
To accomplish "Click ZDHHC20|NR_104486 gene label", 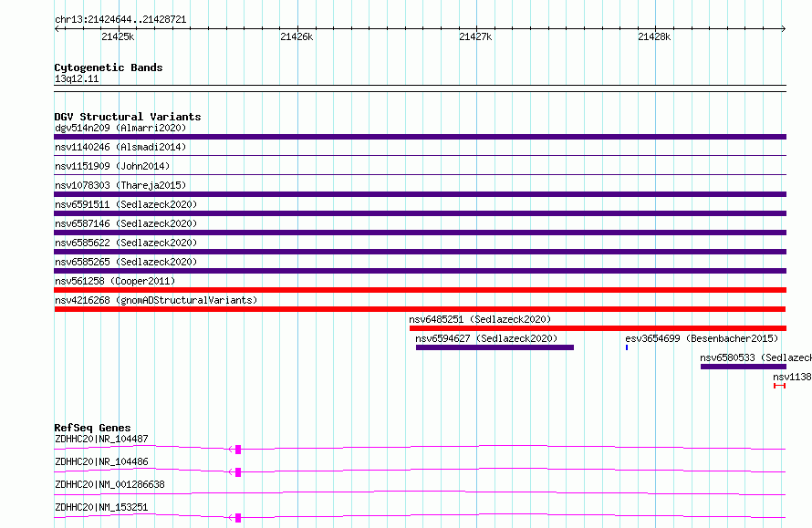I will [x=101, y=461].
